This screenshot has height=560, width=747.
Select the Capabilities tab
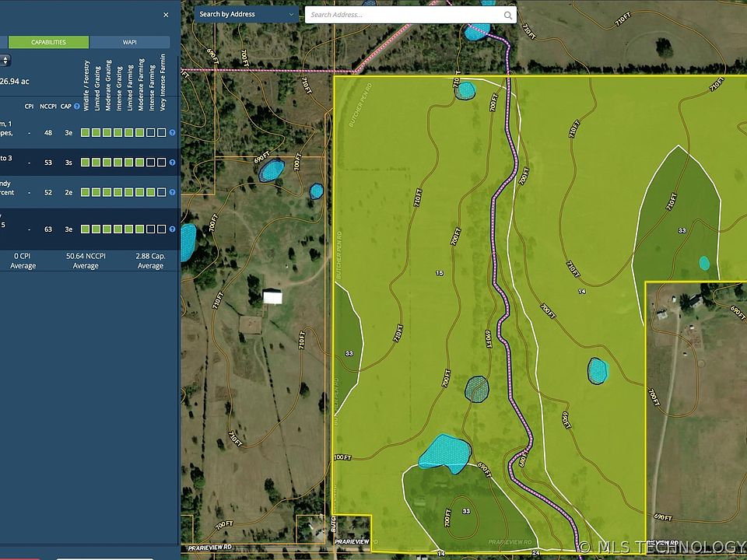pyautogui.click(x=48, y=42)
